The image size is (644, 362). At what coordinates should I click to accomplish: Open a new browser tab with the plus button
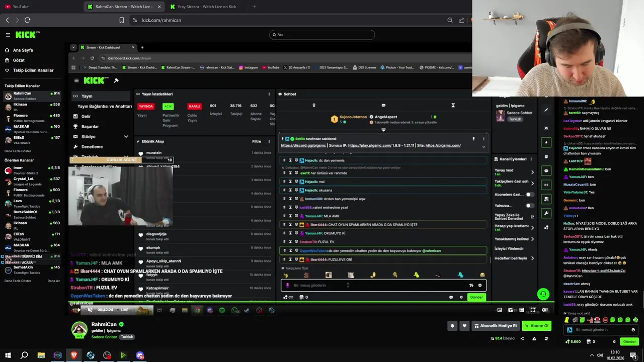pos(254,7)
